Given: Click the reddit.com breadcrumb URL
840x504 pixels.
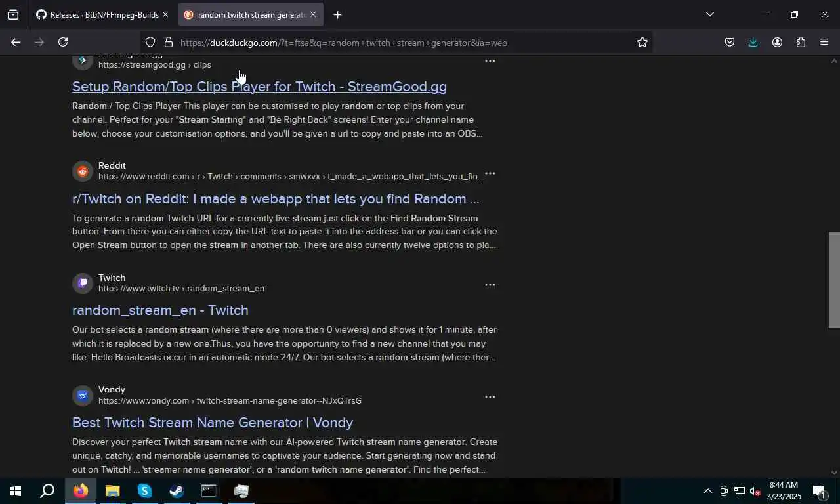Looking at the screenshot, I should (291, 177).
